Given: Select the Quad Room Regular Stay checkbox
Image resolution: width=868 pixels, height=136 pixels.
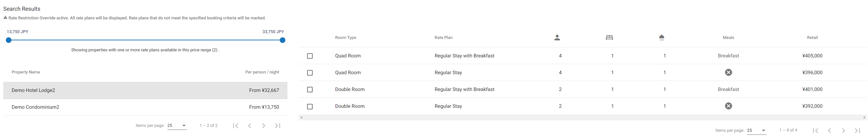Looking at the screenshot, I should click(x=310, y=73).
